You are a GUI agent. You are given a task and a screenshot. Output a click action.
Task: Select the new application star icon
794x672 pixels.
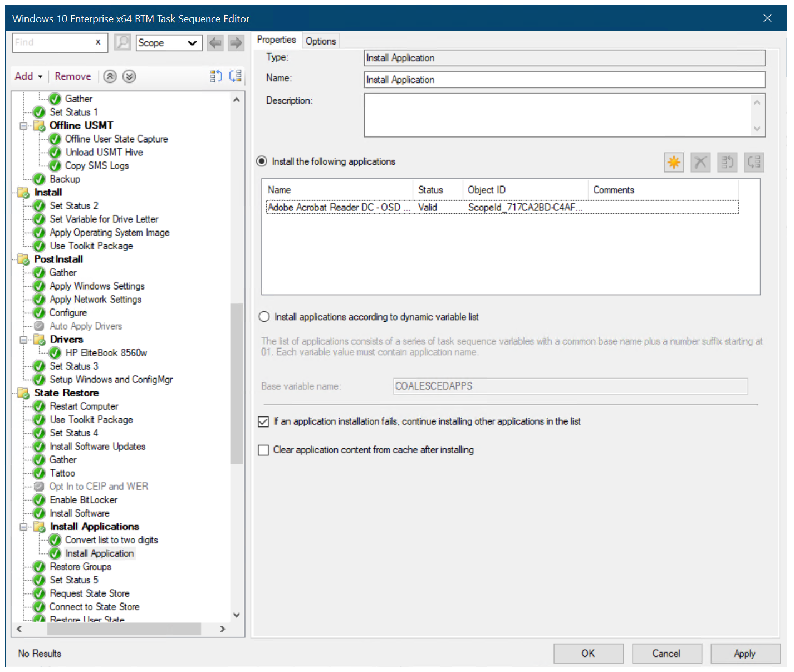pyautogui.click(x=674, y=162)
